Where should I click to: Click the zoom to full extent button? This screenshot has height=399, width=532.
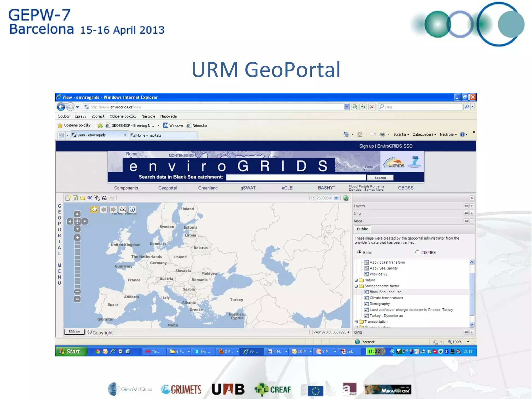pyautogui.click(x=77, y=221)
